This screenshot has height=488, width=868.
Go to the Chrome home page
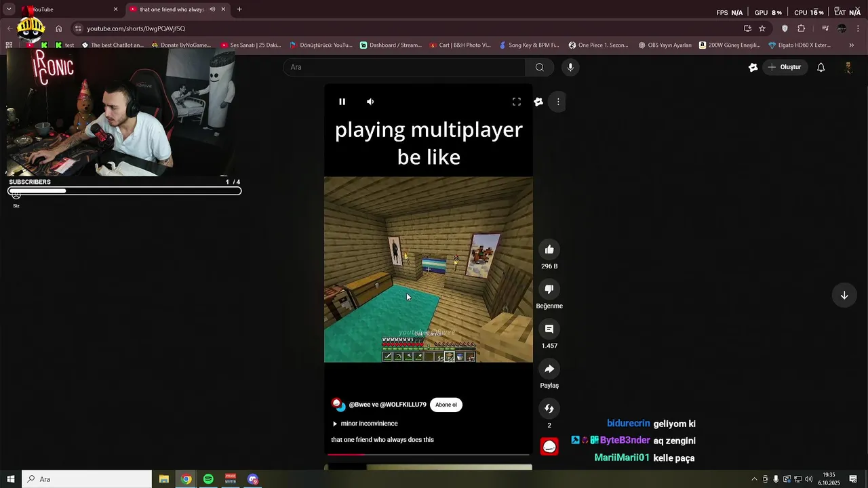point(58,28)
